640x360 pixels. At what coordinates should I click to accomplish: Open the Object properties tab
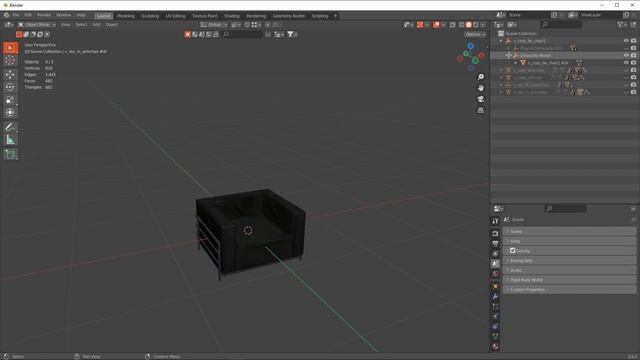(x=495, y=287)
